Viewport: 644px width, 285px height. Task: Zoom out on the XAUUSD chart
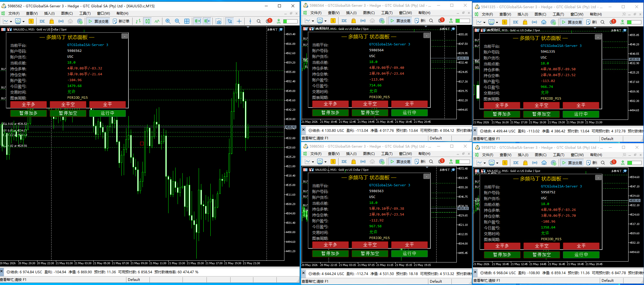(x=177, y=21)
